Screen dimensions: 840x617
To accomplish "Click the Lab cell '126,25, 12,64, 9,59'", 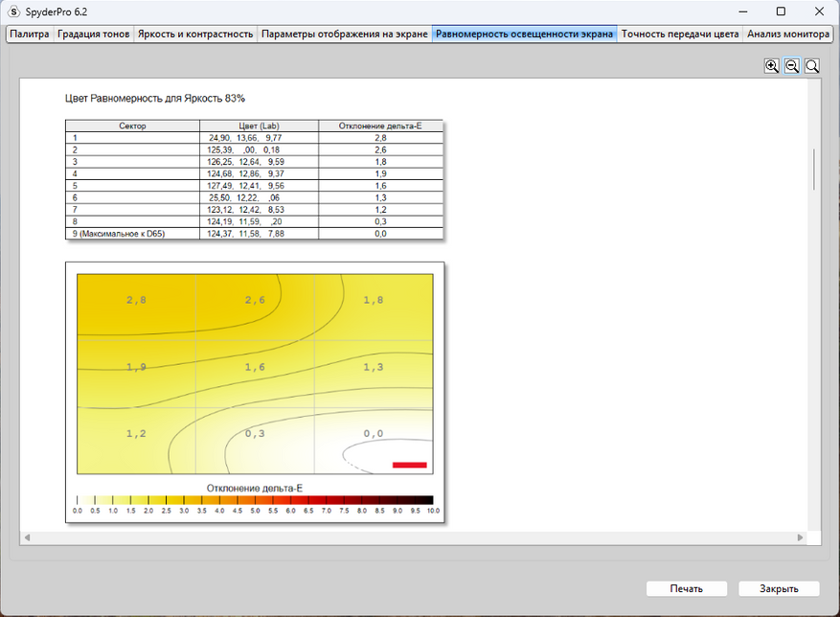I will 259,162.
